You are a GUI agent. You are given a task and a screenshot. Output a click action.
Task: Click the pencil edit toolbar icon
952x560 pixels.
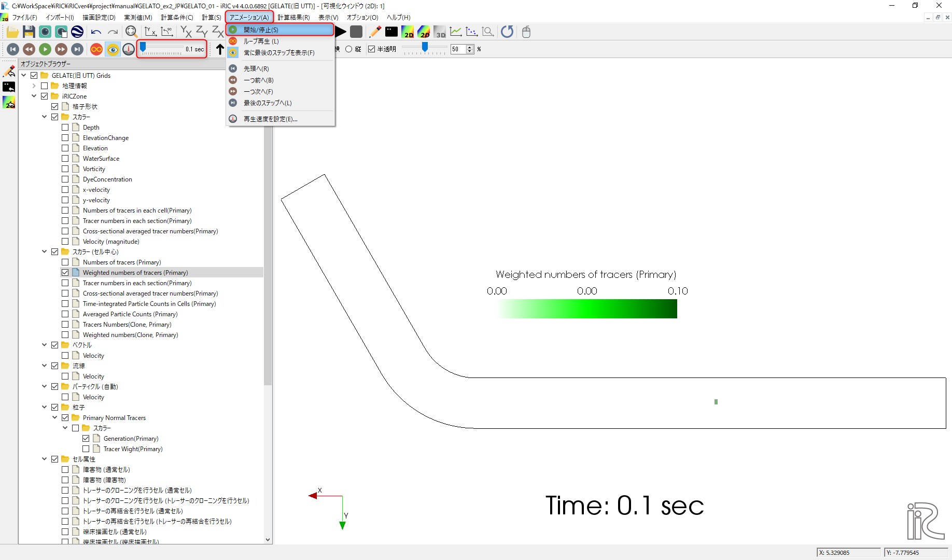click(x=375, y=32)
